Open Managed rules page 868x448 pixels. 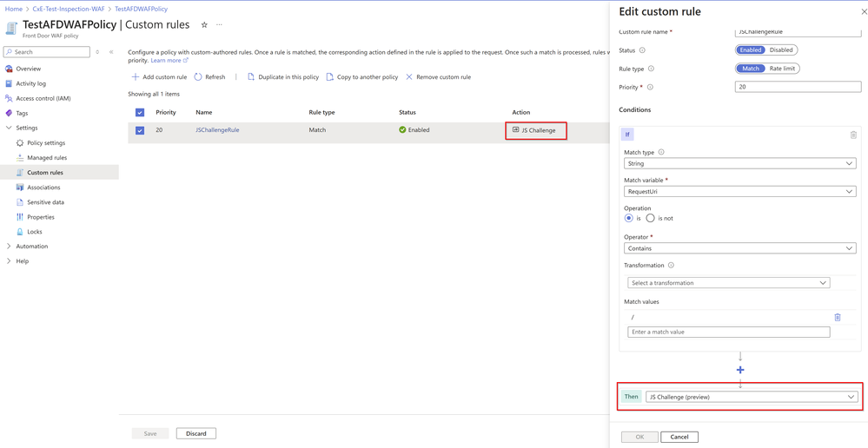click(47, 158)
